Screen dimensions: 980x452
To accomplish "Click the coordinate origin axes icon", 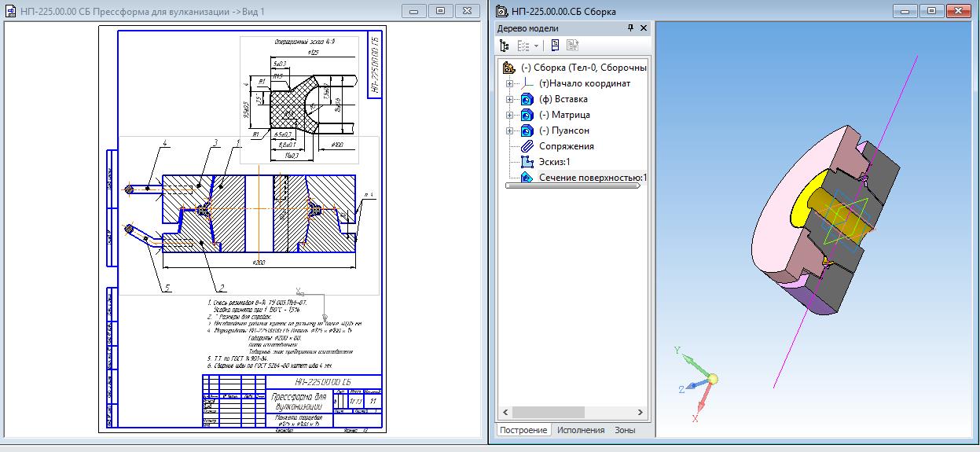I will tap(527, 83).
